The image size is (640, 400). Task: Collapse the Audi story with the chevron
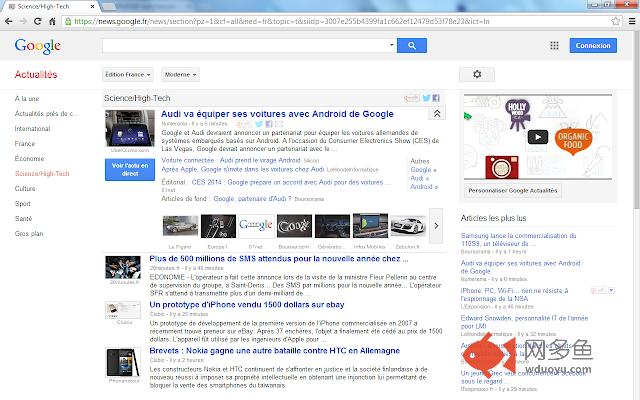(437, 114)
